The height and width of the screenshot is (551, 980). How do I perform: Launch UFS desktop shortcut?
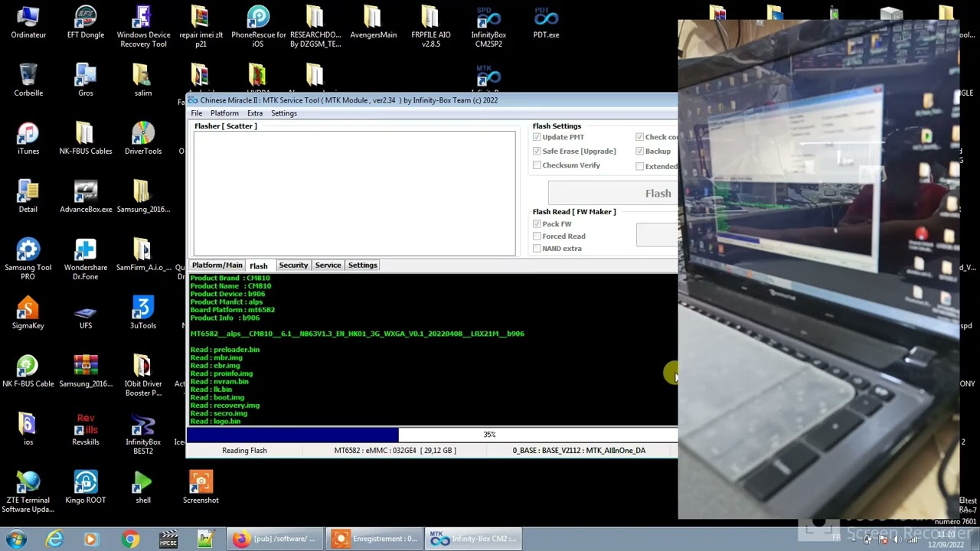coord(86,313)
